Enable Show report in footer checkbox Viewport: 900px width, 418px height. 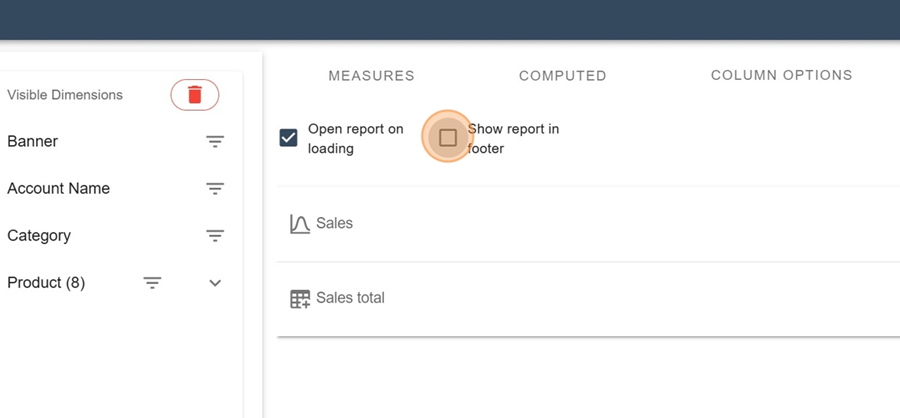tap(448, 137)
